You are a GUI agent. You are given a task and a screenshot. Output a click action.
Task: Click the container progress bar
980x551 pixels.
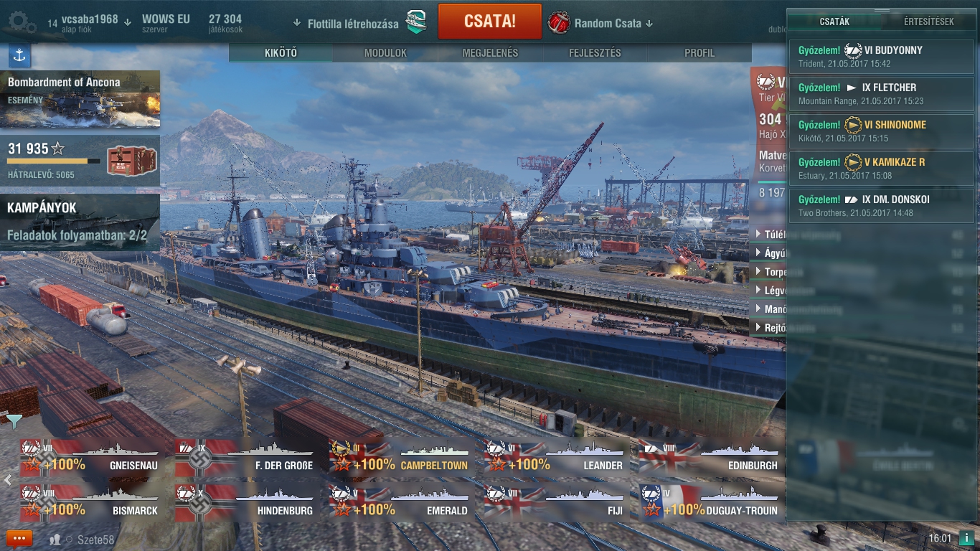click(x=55, y=161)
